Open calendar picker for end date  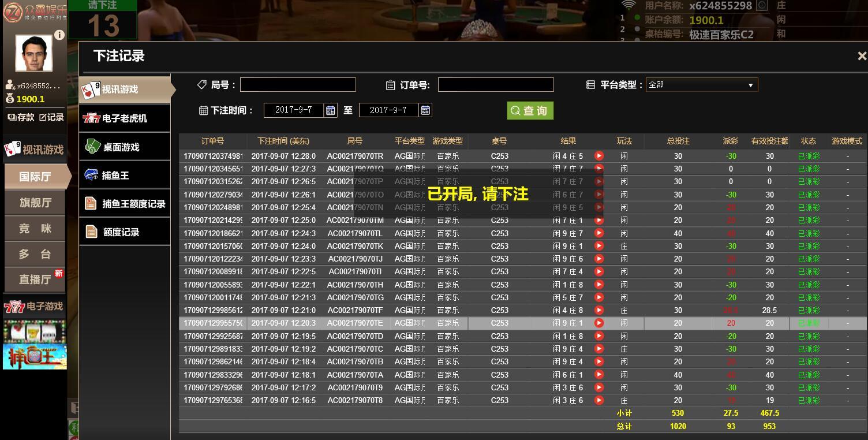click(x=426, y=110)
